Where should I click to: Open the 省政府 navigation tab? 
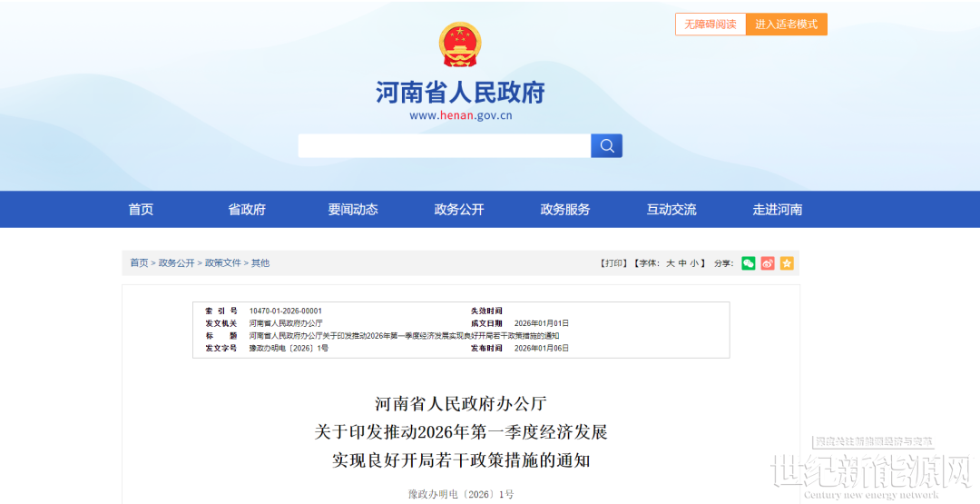(x=247, y=210)
